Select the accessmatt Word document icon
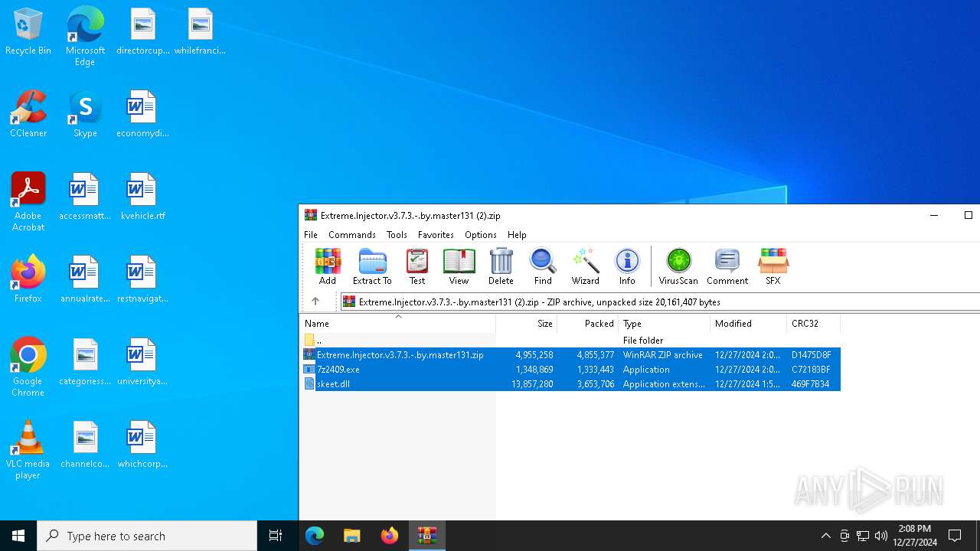The image size is (980, 551). tap(85, 197)
